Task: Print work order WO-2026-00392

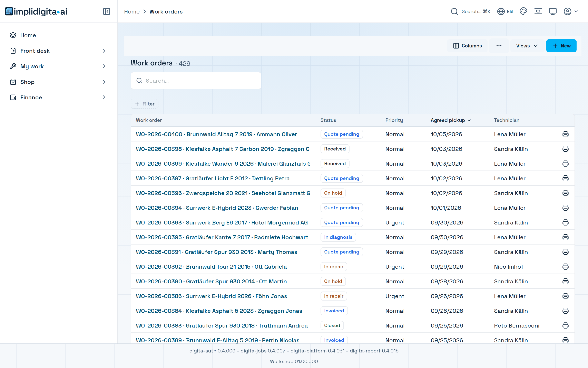Action: (x=565, y=267)
